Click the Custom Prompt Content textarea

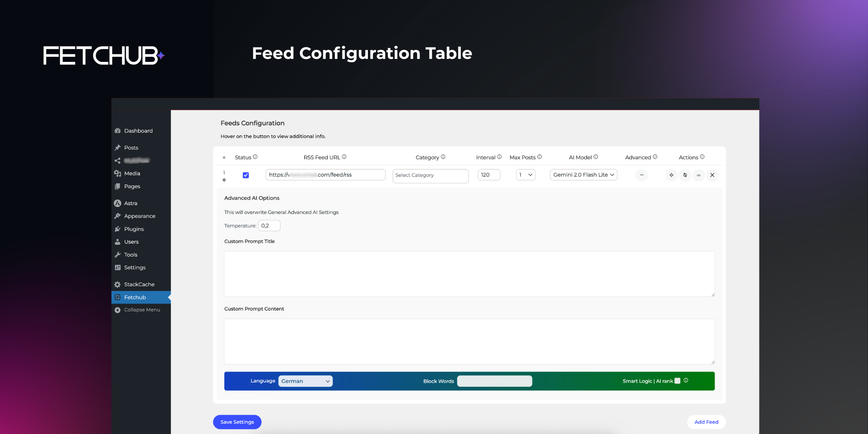click(x=470, y=341)
